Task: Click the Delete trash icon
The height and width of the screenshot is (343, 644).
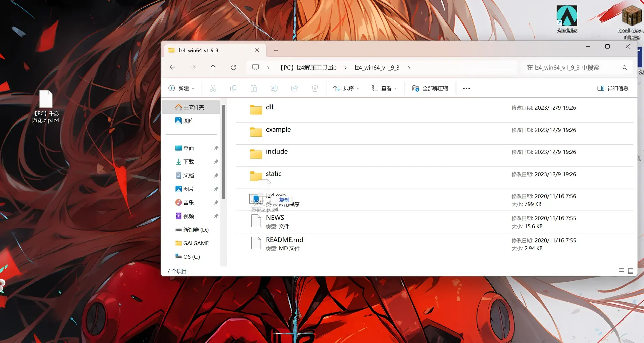Action: coord(315,88)
